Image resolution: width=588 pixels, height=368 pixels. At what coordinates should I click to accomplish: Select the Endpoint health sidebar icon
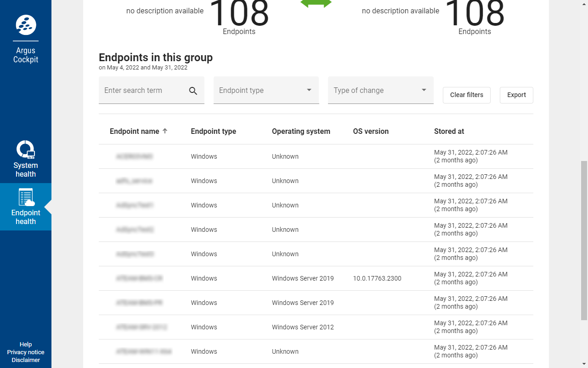[26, 197]
